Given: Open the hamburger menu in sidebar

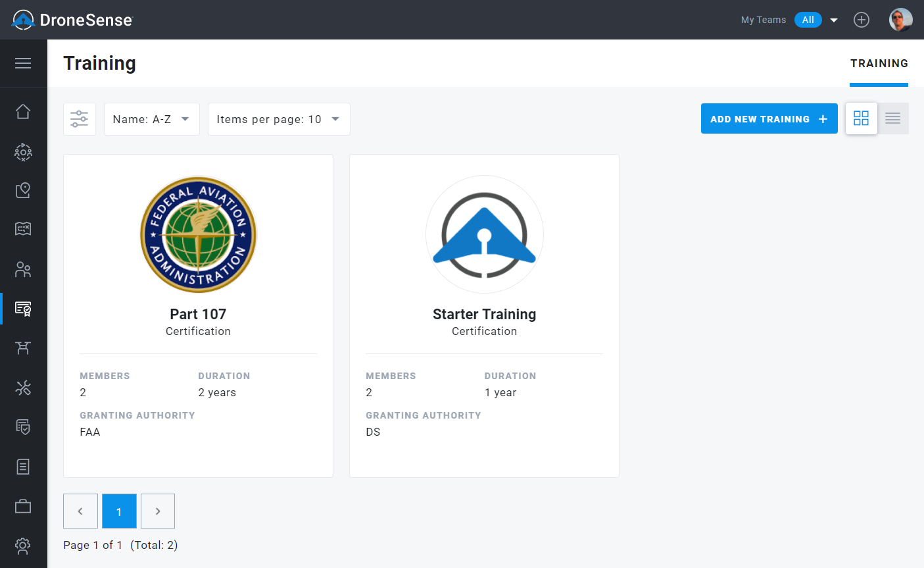Looking at the screenshot, I should 23,63.
